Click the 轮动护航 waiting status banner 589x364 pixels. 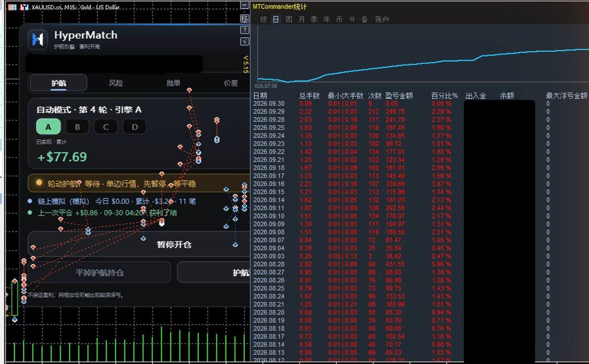(x=139, y=183)
